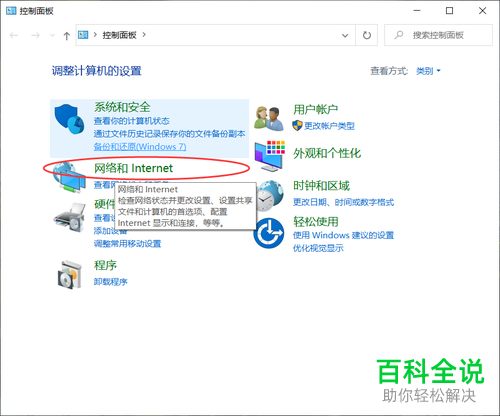Image resolution: width=500 pixels, height=416 pixels.
Task: Open 用户帐户 category heading
Action: coord(315,109)
